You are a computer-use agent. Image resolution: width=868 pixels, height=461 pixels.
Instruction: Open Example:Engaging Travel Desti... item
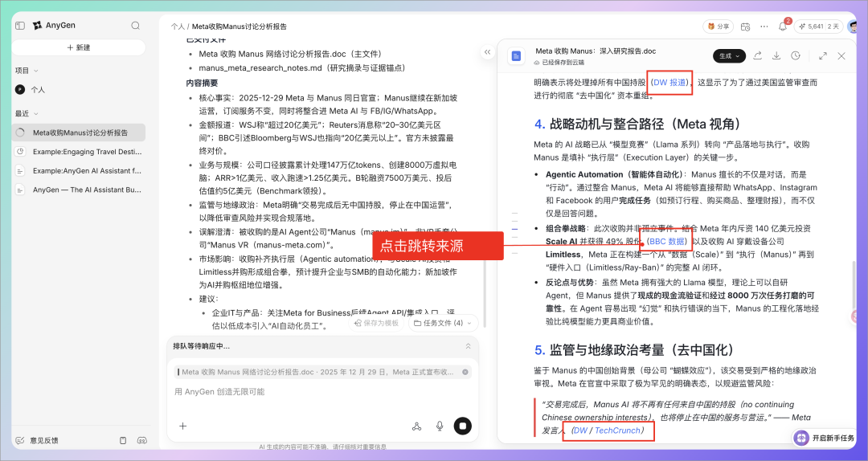point(79,152)
